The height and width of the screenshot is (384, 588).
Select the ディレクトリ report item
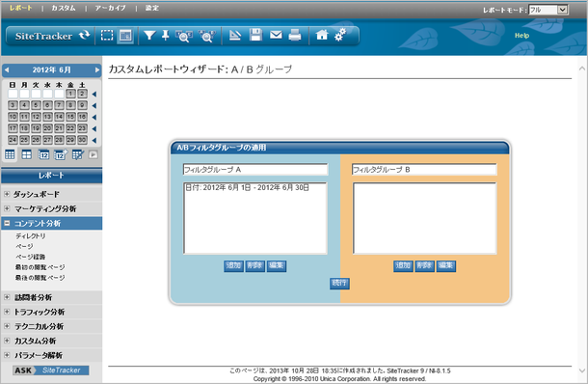(31, 235)
